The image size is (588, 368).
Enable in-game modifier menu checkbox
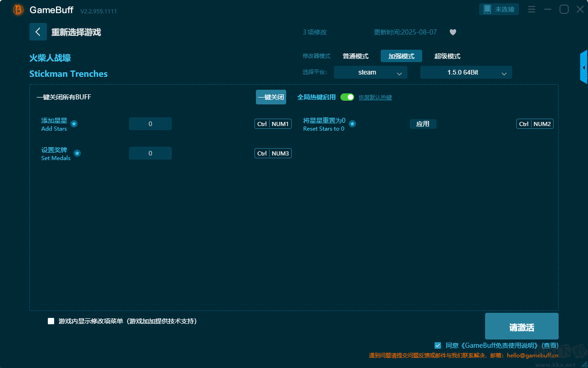(x=51, y=321)
